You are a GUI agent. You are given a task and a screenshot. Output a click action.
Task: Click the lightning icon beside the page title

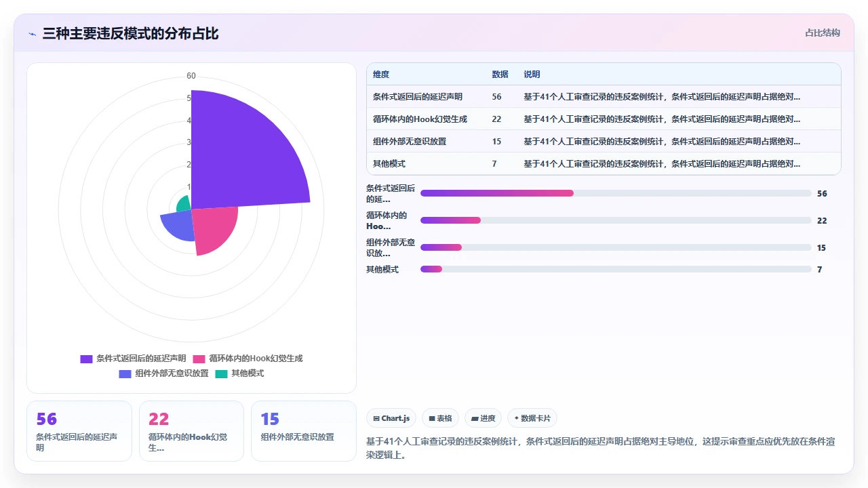click(32, 34)
